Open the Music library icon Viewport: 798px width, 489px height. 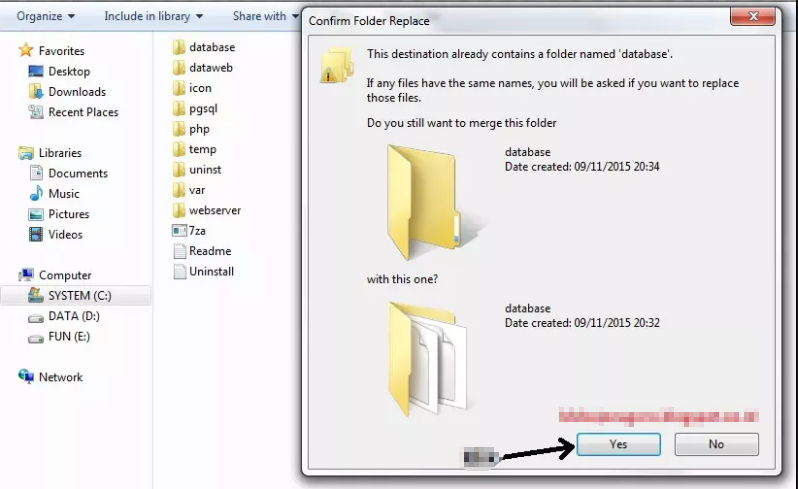tap(36, 193)
